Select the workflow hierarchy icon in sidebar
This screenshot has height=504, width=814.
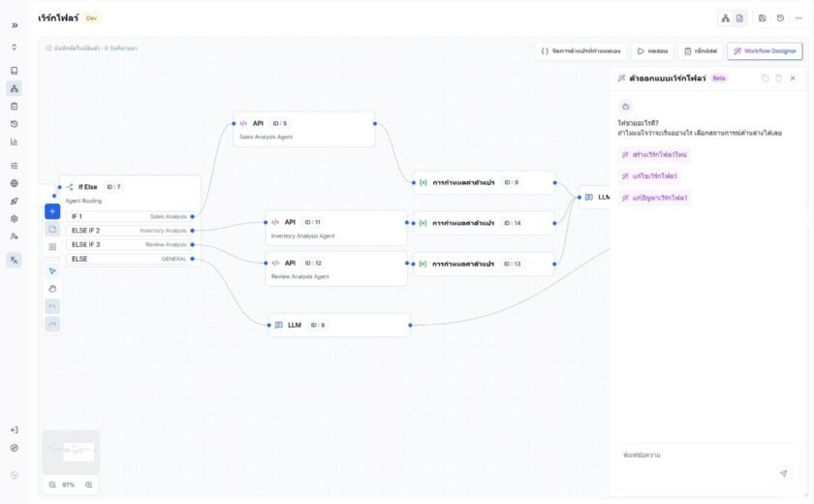click(14, 88)
